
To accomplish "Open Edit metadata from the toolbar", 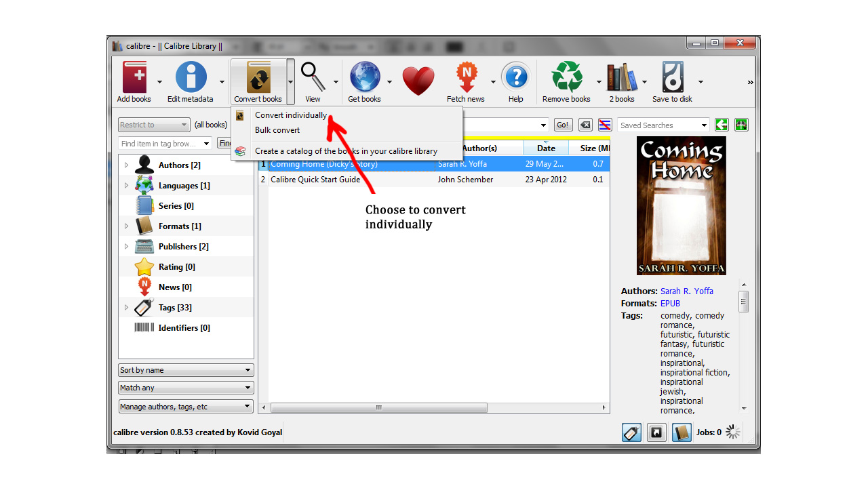I will 191,77.
